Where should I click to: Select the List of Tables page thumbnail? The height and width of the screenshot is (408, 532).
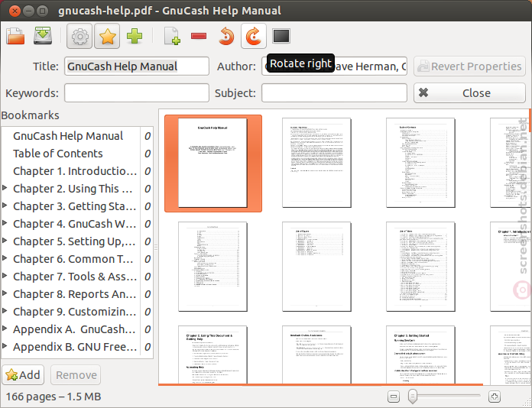(x=420, y=267)
